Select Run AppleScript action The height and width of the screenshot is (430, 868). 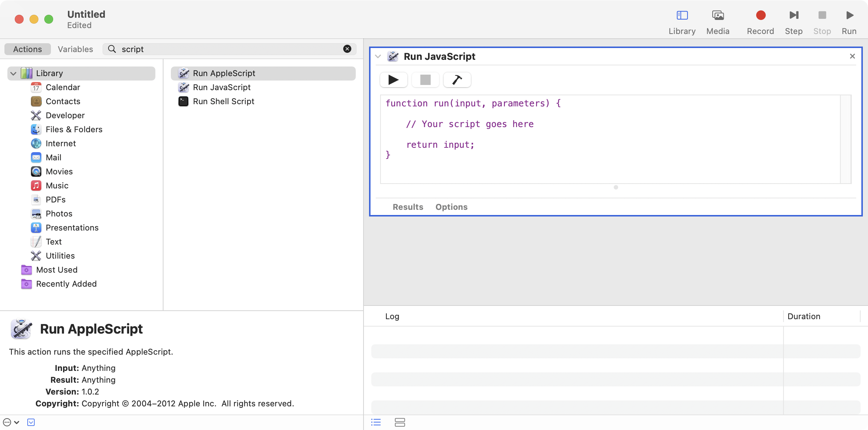pos(263,73)
